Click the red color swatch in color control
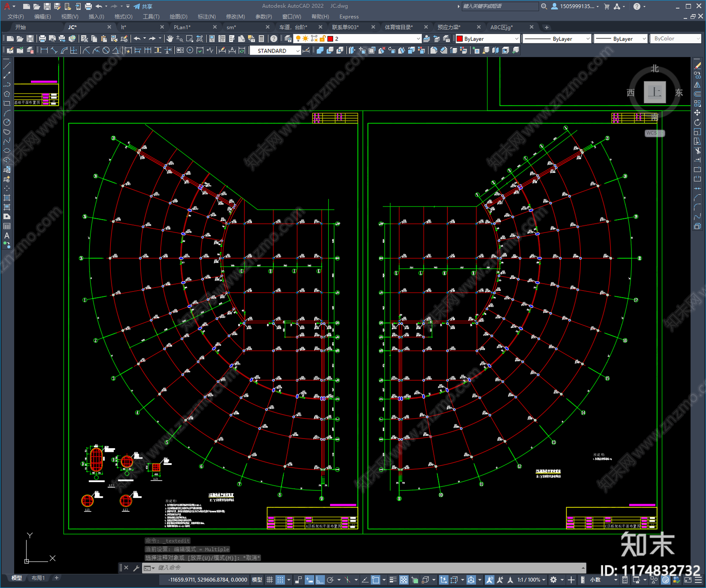 459,39
